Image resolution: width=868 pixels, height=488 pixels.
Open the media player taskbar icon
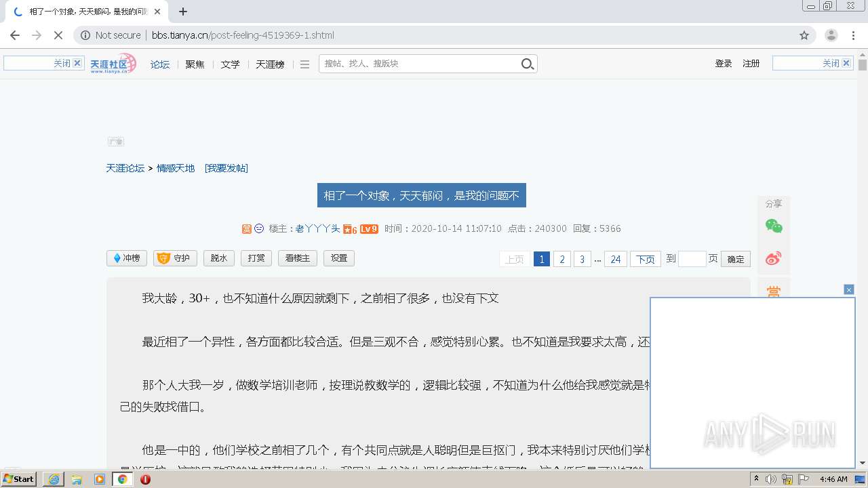coord(100,479)
